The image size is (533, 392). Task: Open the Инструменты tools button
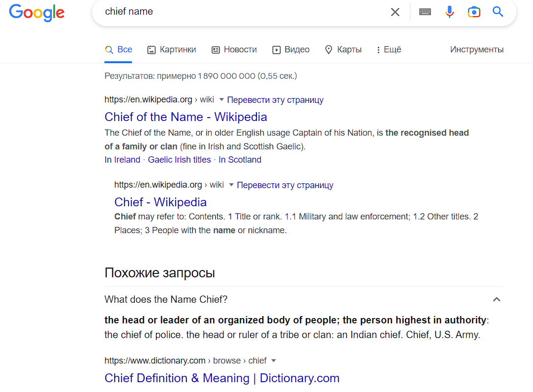[477, 49]
